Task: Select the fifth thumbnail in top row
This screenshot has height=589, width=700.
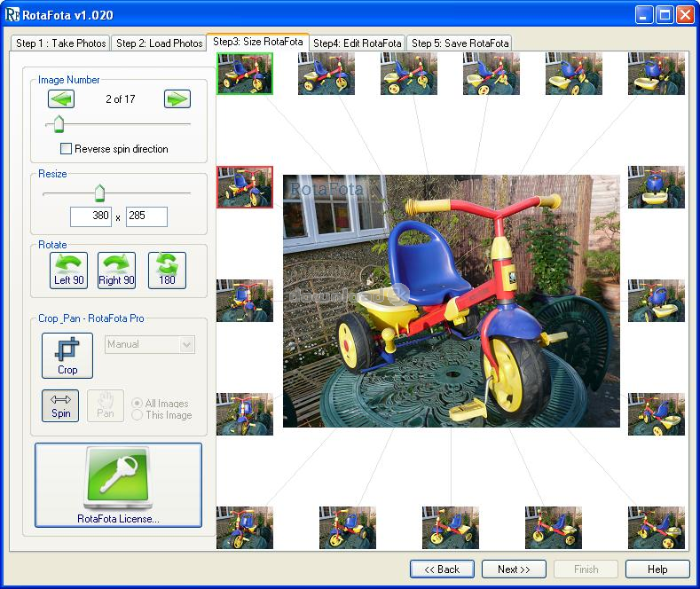Action: coord(574,74)
